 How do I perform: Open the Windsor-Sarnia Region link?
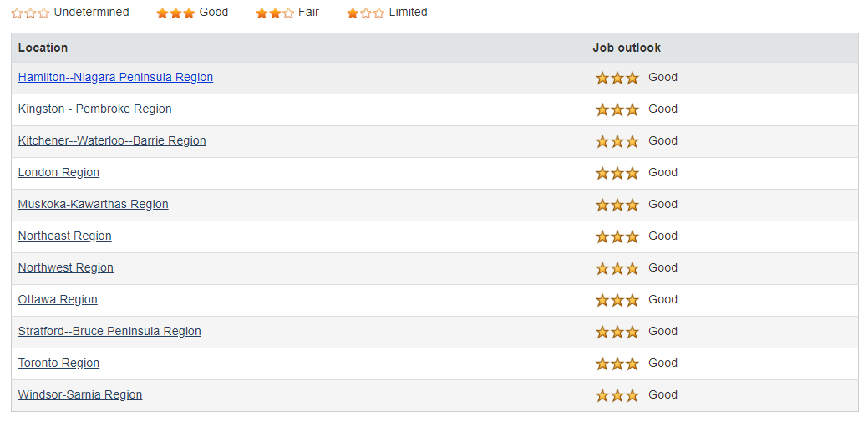pyautogui.click(x=80, y=395)
